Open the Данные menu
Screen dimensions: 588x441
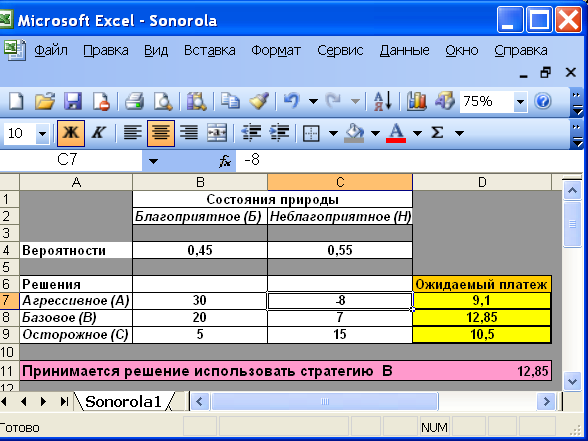[x=404, y=50]
